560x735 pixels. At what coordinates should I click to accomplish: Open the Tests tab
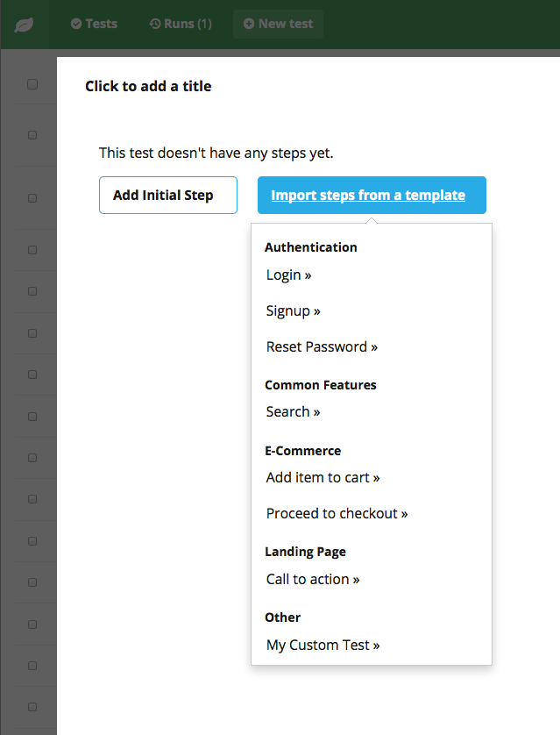[x=94, y=24]
